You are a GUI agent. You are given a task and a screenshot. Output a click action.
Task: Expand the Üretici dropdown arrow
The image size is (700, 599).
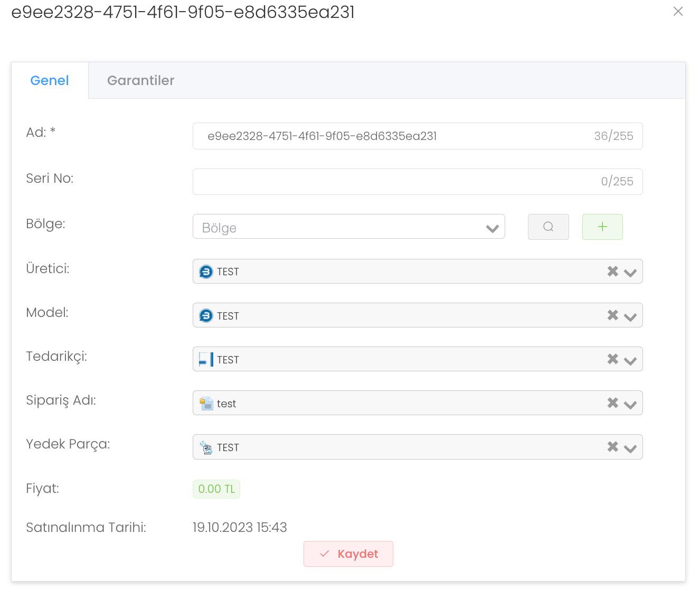pyautogui.click(x=630, y=273)
